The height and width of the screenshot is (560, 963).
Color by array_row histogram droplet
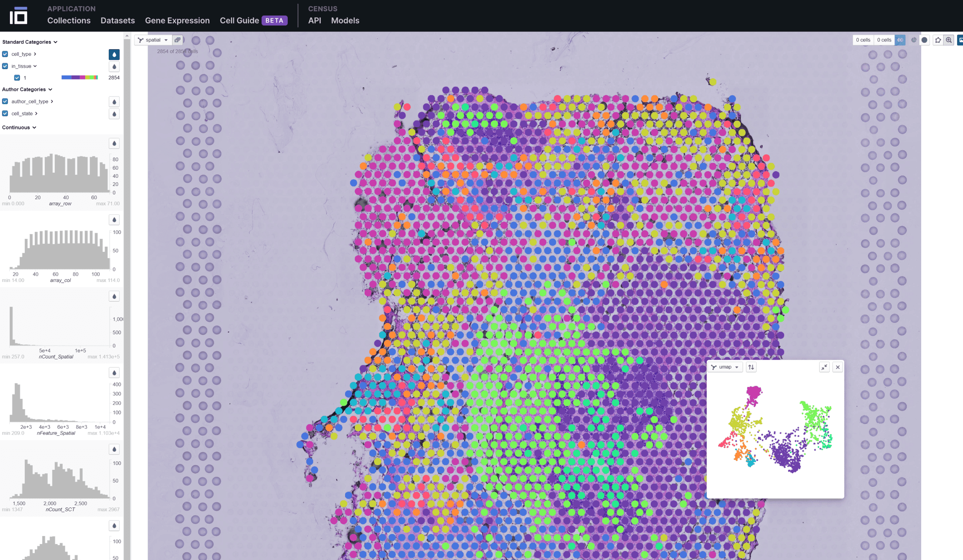[x=114, y=144]
